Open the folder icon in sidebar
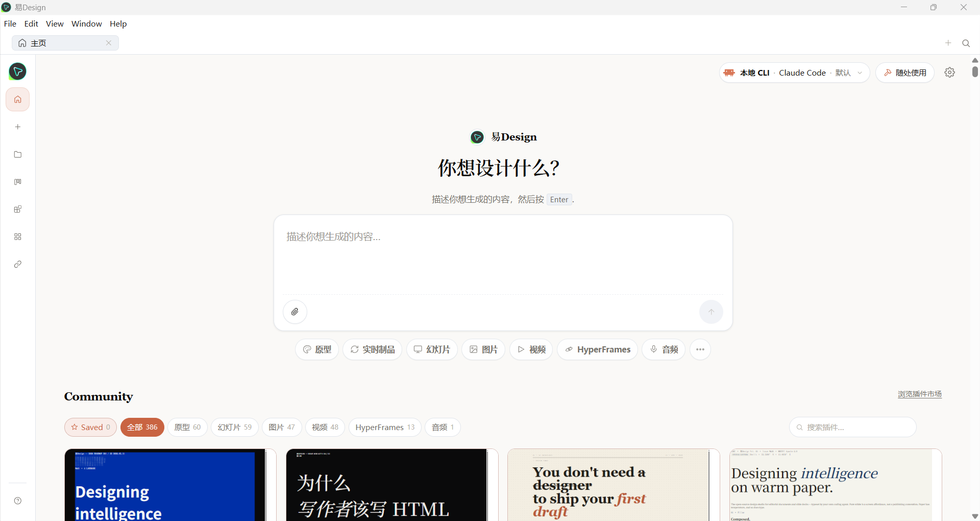This screenshot has width=980, height=521. pyautogui.click(x=17, y=154)
